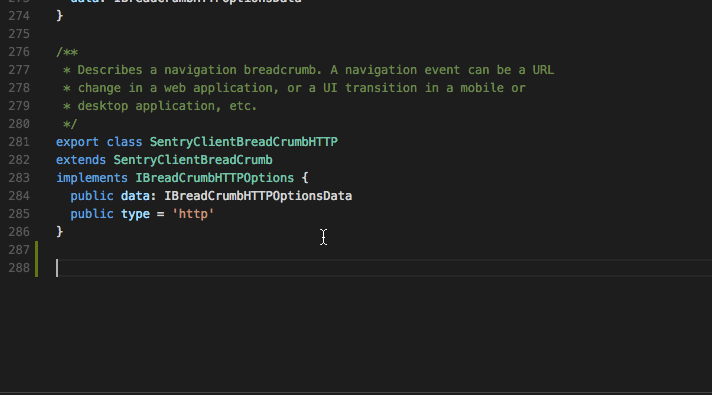Click IBreadCrumbHTTPOptionsData type on line 284
This screenshot has height=395, width=712.
coord(258,196)
